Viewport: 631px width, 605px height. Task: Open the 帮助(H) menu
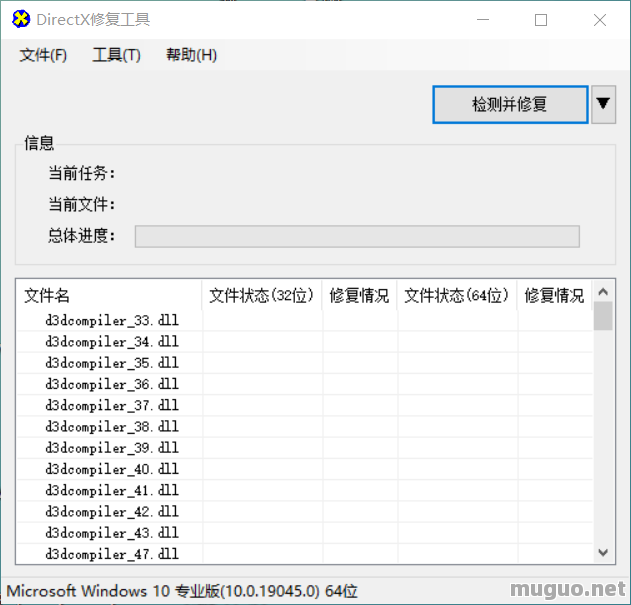click(192, 55)
